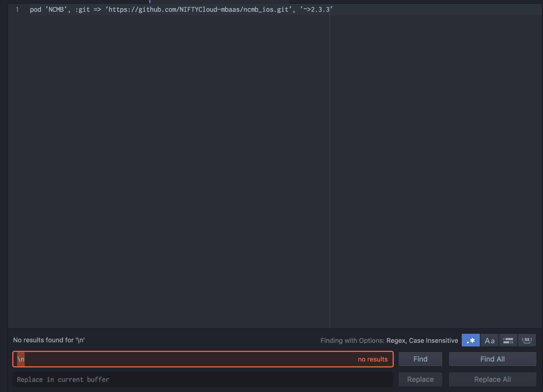Click the 'No results found for' message

coord(49,340)
